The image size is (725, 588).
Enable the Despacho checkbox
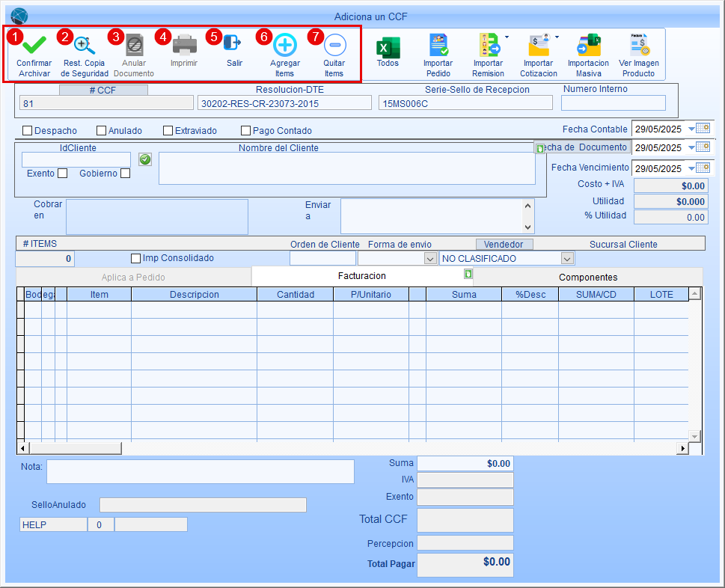(x=27, y=131)
